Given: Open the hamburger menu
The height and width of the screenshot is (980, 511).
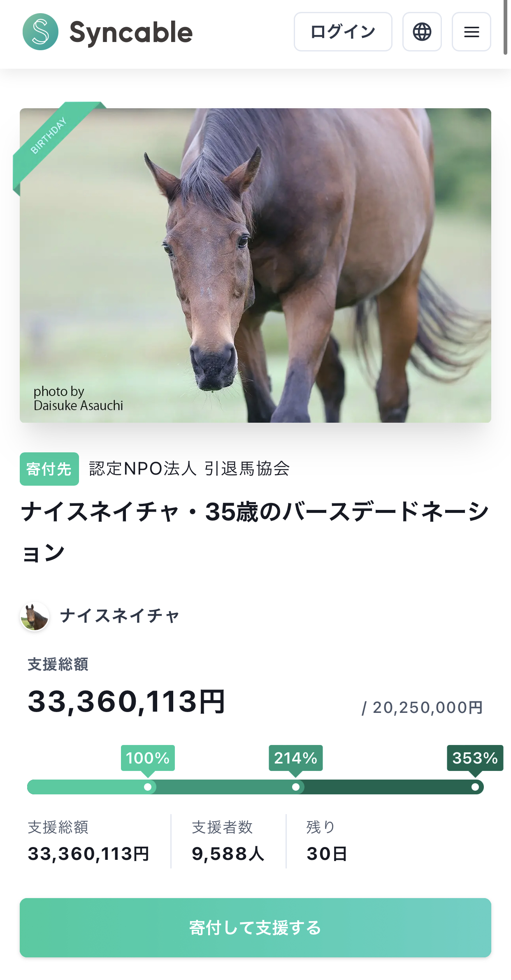Looking at the screenshot, I should [x=471, y=32].
